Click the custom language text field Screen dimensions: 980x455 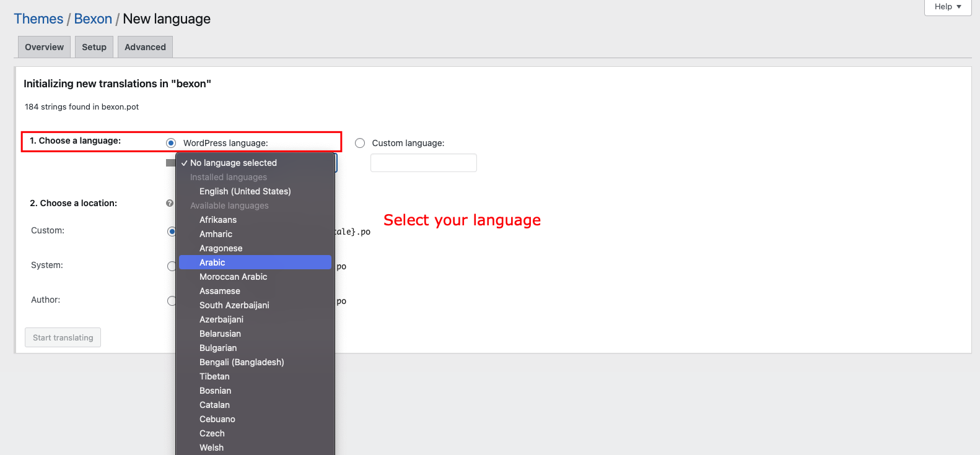click(423, 163)
